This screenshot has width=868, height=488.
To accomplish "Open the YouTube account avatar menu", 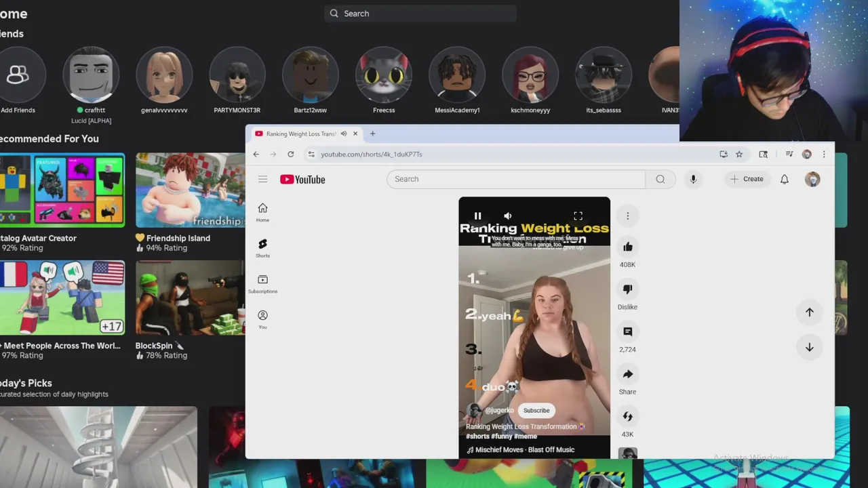I will click(812, 179).
